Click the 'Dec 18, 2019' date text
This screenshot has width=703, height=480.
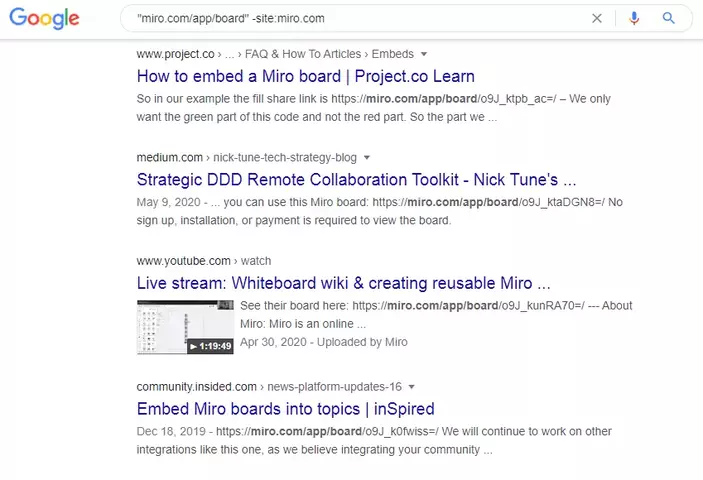click(x=171, y=431)
